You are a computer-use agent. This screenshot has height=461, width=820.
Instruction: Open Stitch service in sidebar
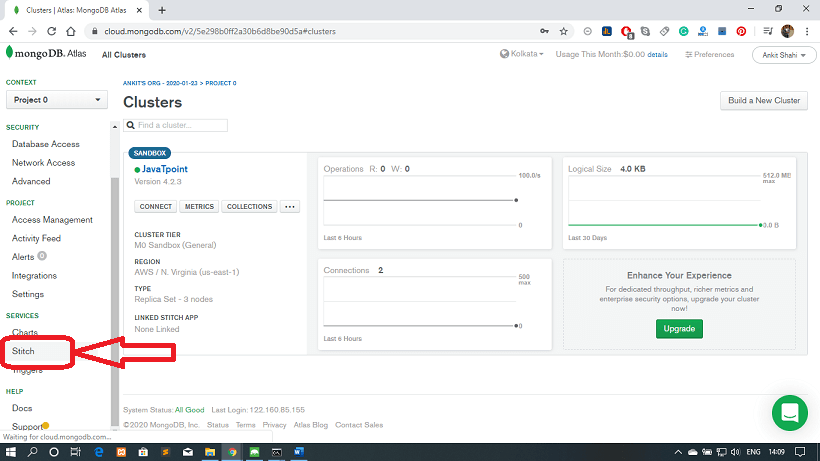pos(23,351)
